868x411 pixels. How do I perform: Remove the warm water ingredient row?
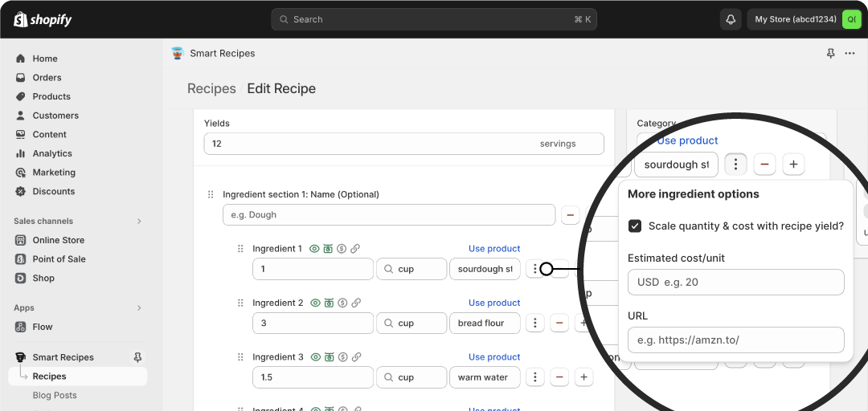point(559,377)
